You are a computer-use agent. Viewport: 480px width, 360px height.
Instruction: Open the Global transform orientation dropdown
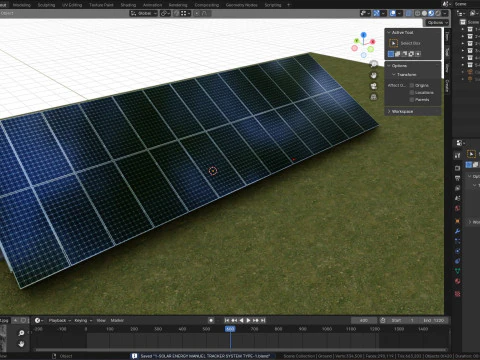pos(144,13)
